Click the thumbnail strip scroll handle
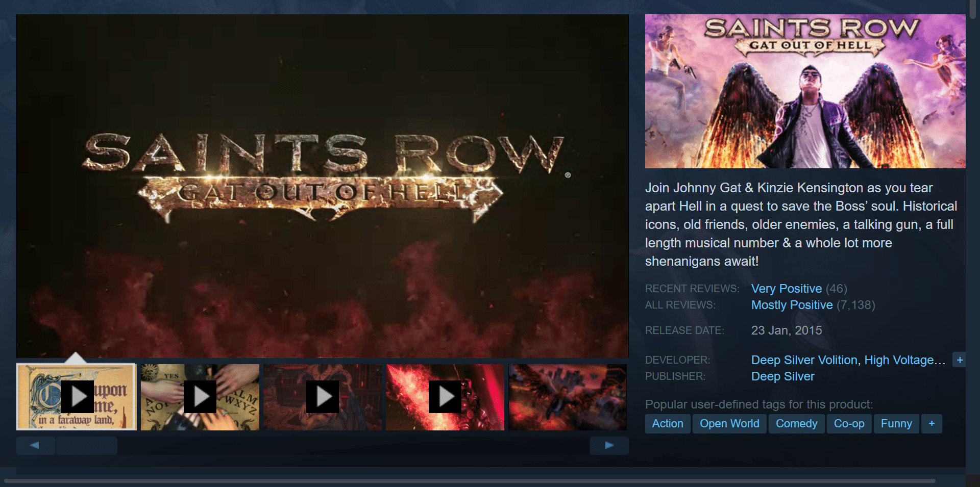The image size is (980, 487). [87, 445]
